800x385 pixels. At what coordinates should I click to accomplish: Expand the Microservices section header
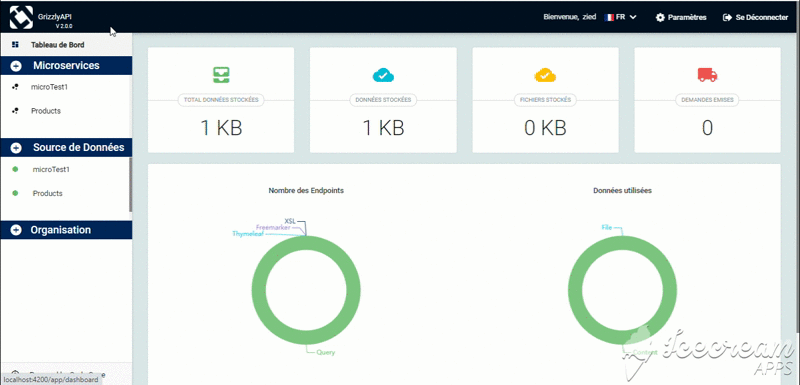coord(66,66)
